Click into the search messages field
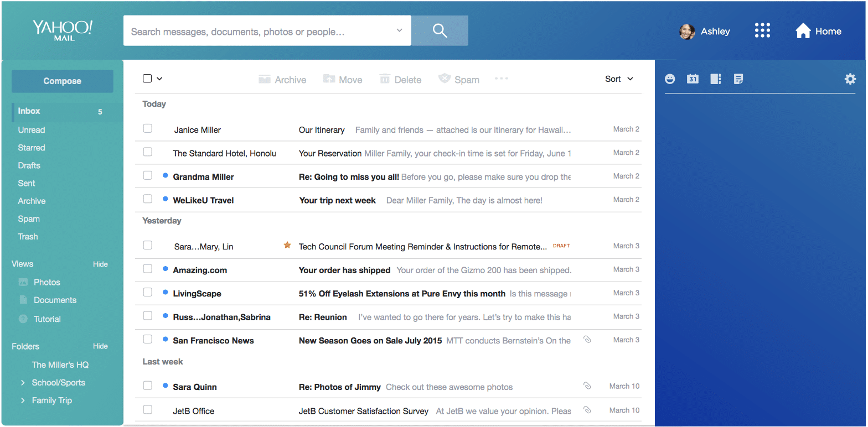 (x=257, y=32)
